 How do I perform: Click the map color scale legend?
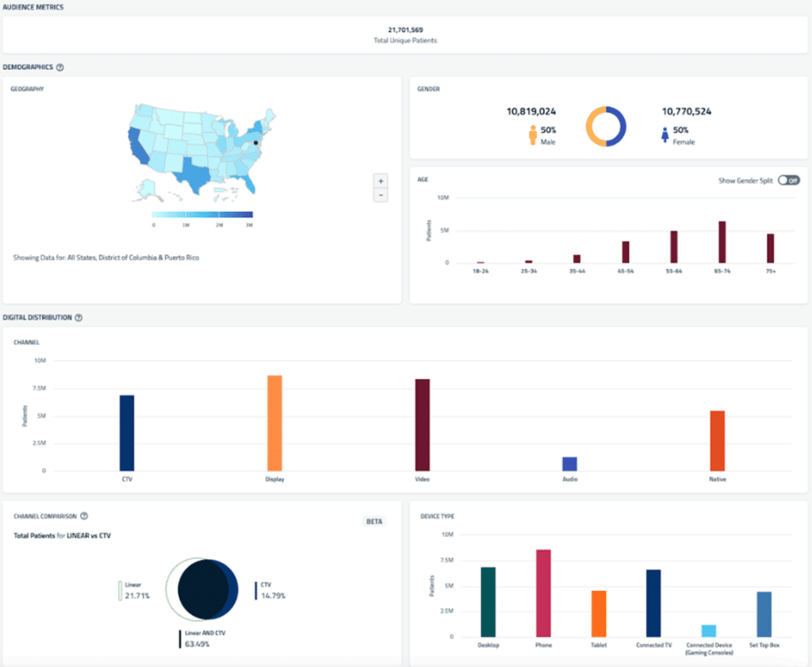click(202, 214)
